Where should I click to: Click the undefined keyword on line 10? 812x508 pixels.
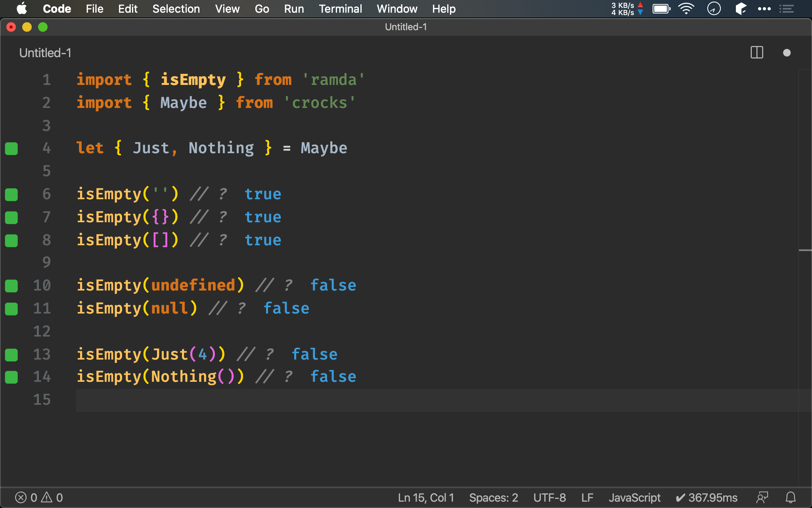pos(193,285)
